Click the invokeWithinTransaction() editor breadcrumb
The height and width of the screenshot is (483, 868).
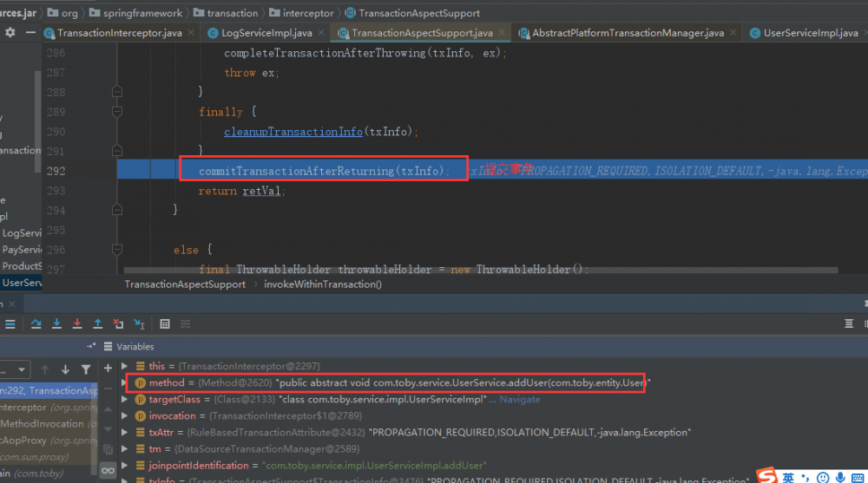[323, 284]
